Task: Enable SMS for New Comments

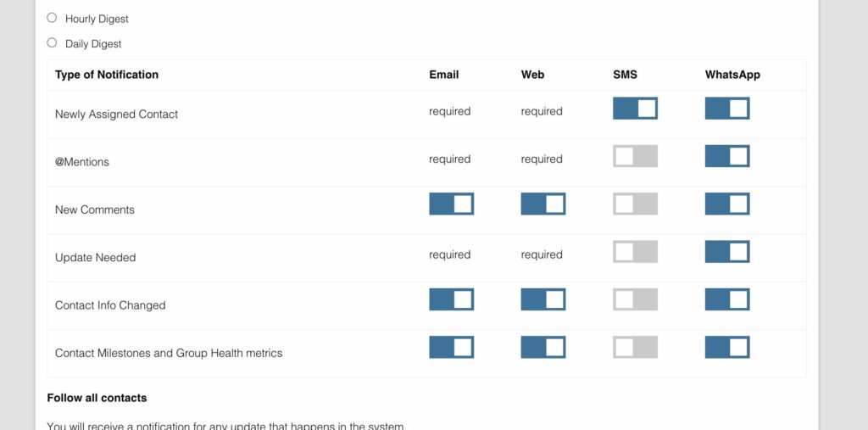Action: click(635, 204)
